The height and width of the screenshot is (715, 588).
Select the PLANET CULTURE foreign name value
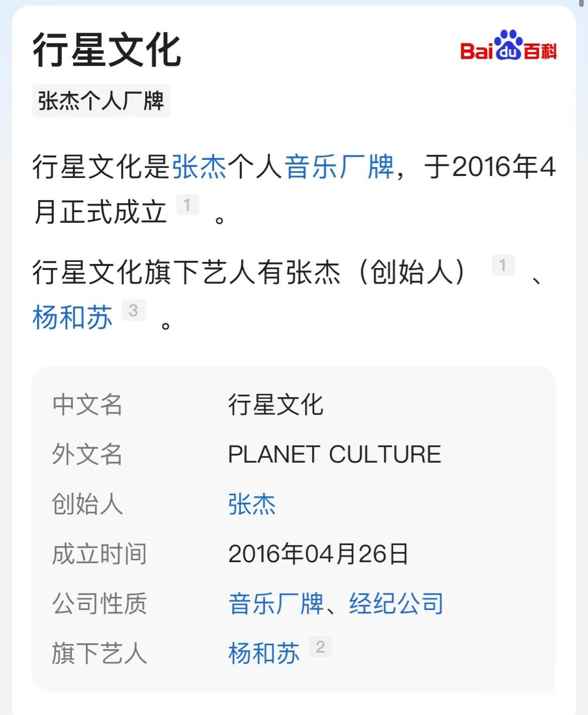click(335, 455)
